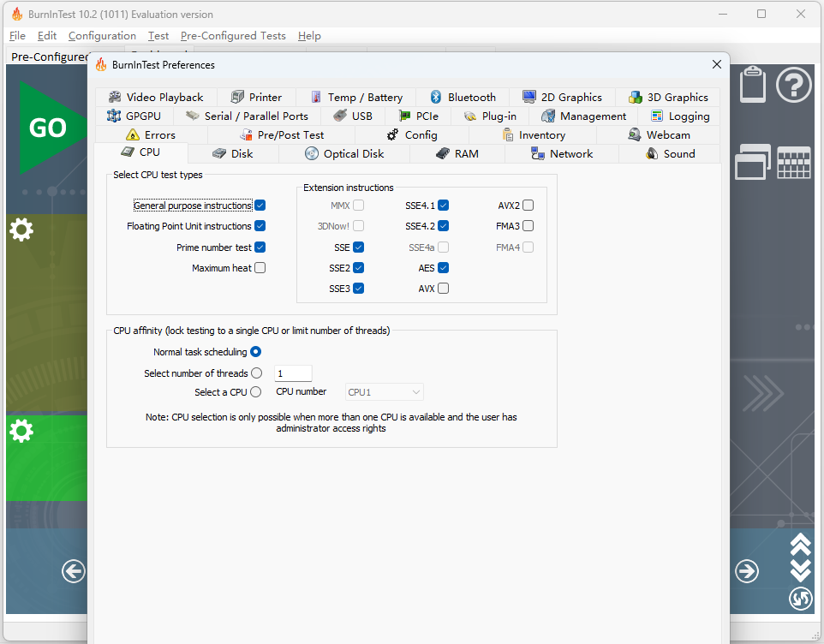Switch to the Disk tab
The height and width of the screenshot is (644, 824).
pyautogui.click(x=233, y=154)
